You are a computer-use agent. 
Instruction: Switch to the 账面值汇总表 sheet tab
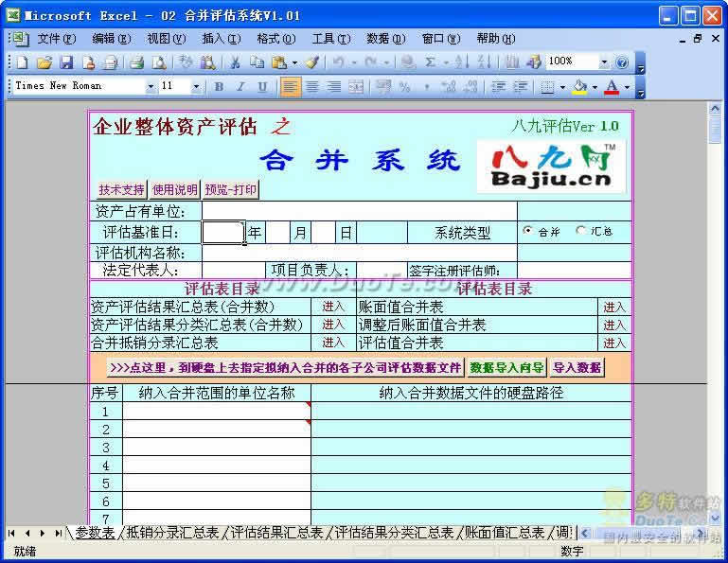pos(505,533)
